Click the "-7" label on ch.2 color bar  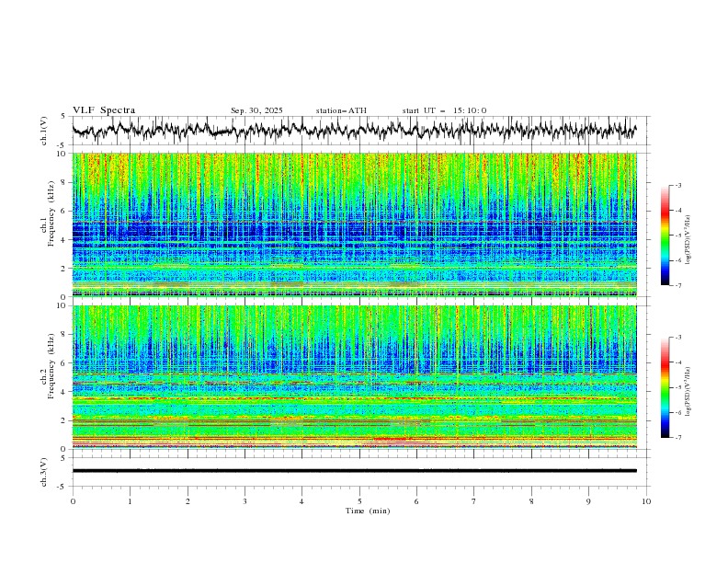(677, 437)
